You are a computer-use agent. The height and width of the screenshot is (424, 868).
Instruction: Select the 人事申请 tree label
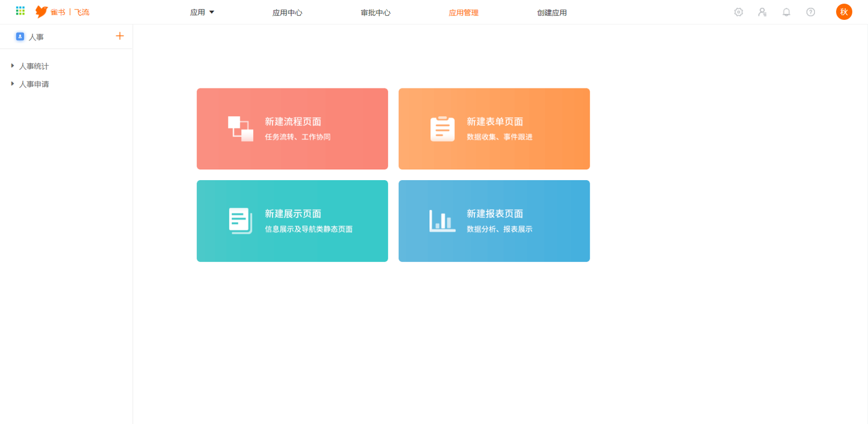tap(34, 84)
